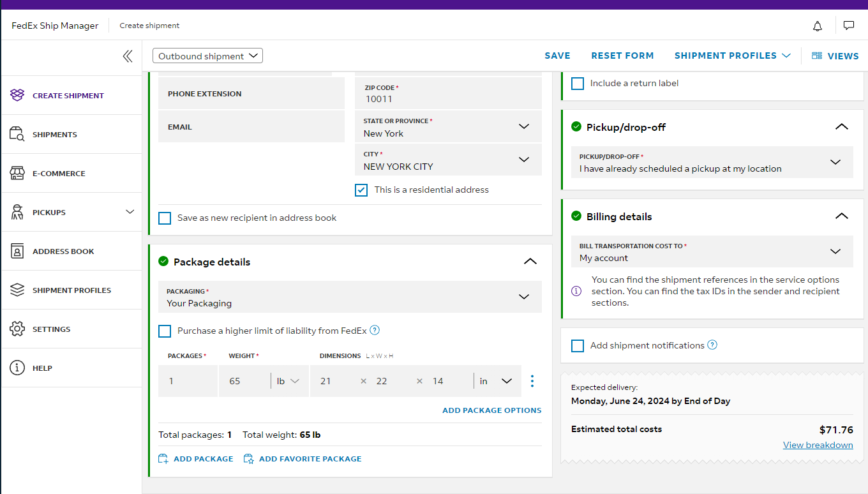The image size is (868, 494).
Task: Click the Add Favorite Package star icon
Action: click(249, 459)
